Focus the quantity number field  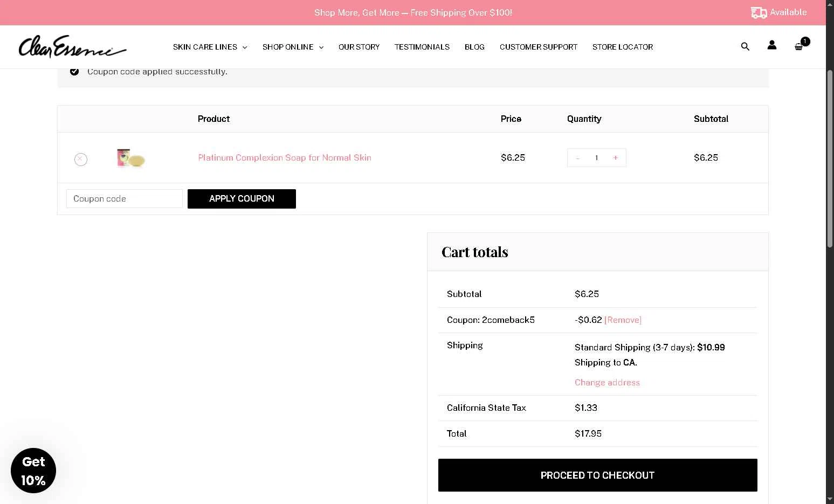coord(596,158)
